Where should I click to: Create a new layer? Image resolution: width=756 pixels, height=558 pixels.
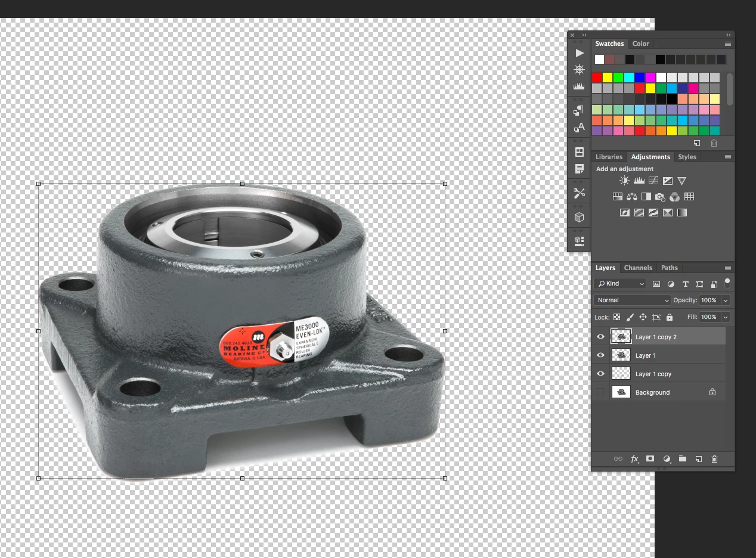[x=698, y=459]
